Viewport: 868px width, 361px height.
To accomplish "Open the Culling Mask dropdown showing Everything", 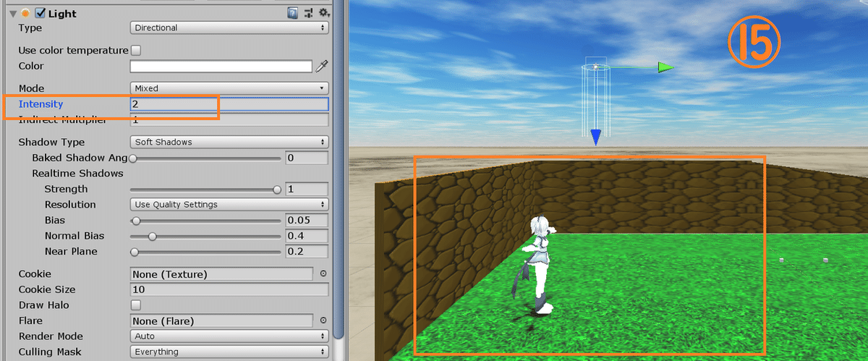I will pyautogui.click(x=229, y=352).
